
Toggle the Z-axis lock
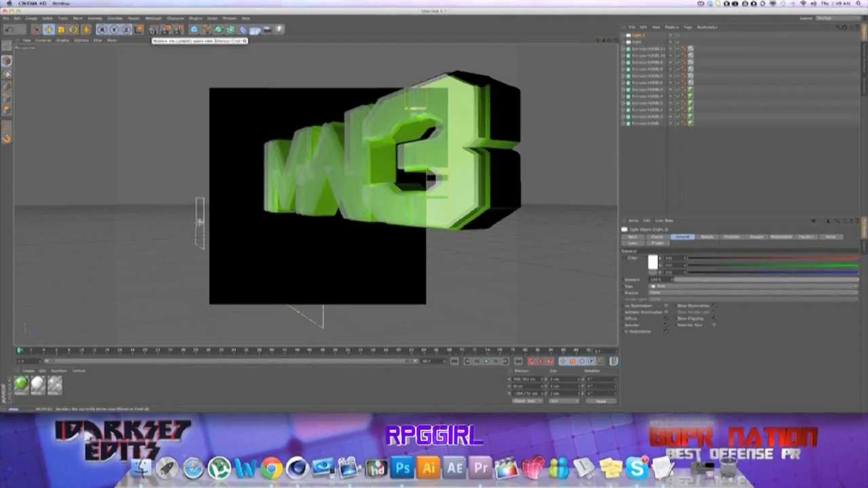126,29
